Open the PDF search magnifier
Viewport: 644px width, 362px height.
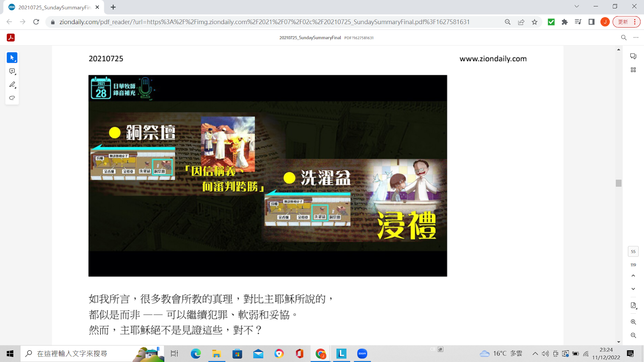tap(624, 37)
